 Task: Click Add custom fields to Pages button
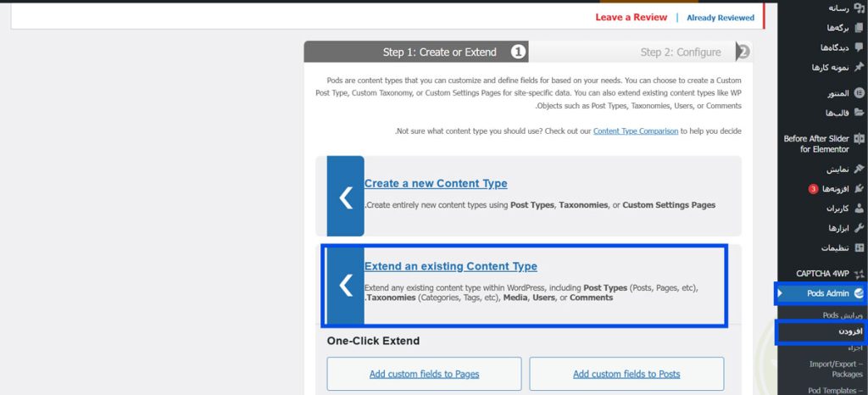(x=424, y=374)
